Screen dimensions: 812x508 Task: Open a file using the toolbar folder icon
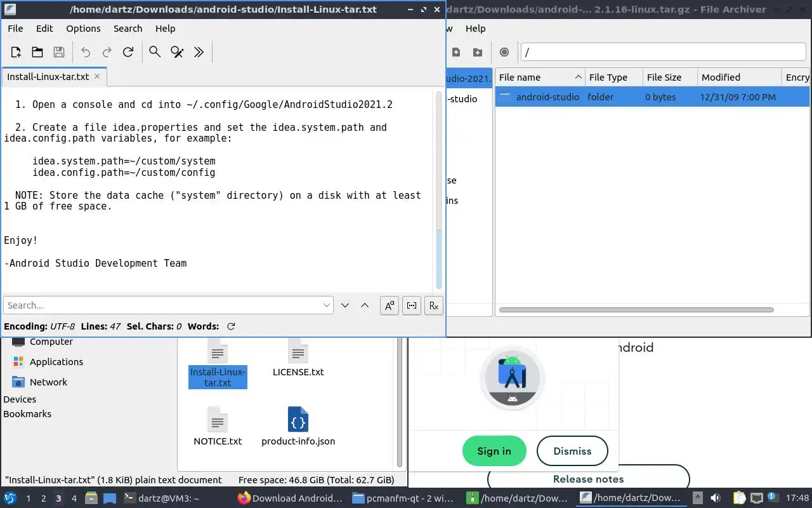coord(37,52)
